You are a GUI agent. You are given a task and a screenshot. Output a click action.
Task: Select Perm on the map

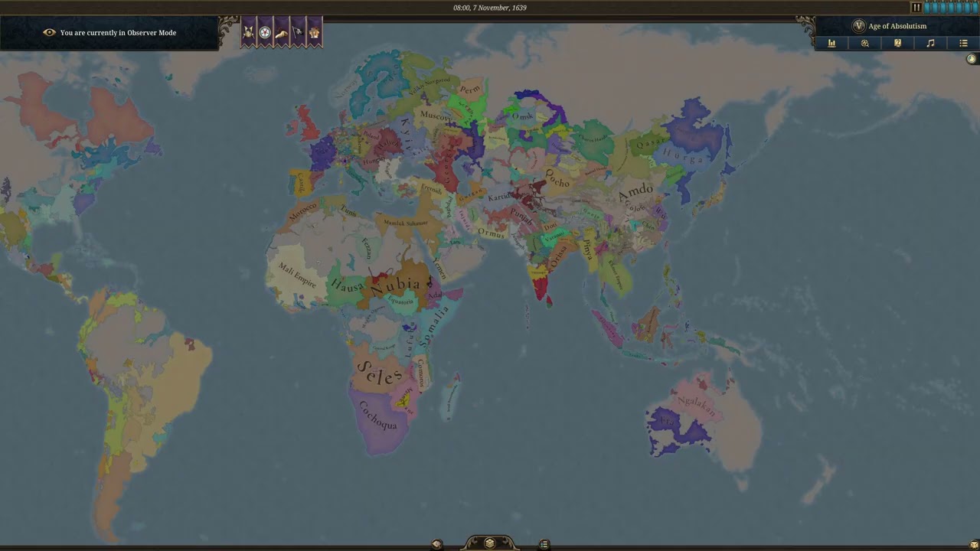[470, 90]
